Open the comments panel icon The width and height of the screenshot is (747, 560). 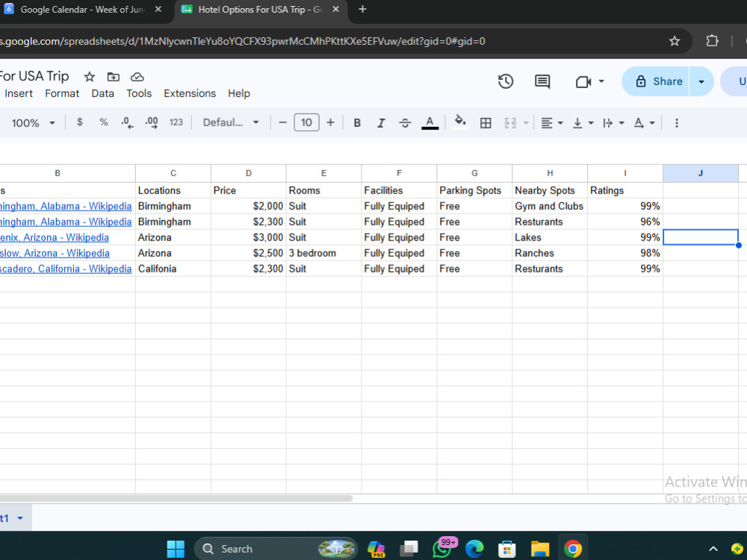pyautogui.click(x=542, y=81)
